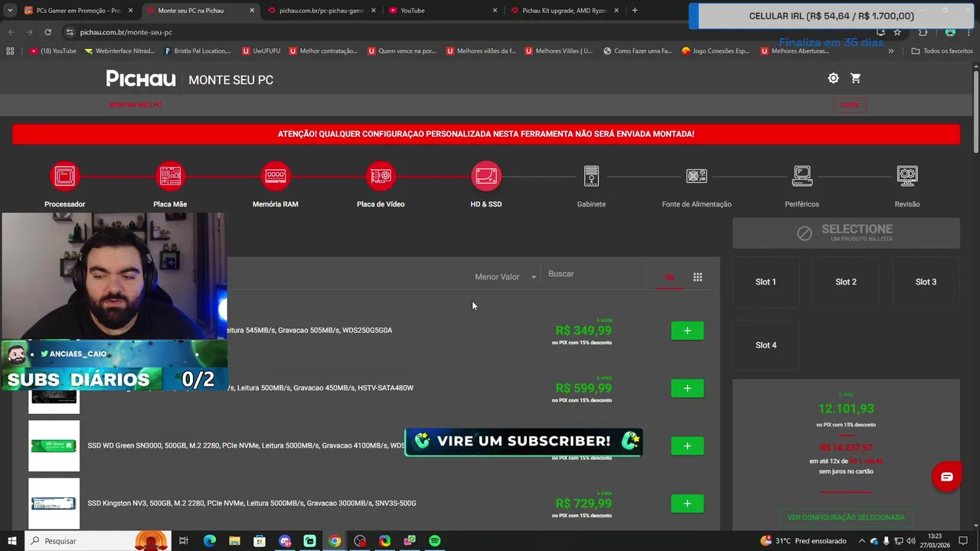Go to Fonte de Alimentação step icon
Screen dimensions: 980x551
click(697, 176)
